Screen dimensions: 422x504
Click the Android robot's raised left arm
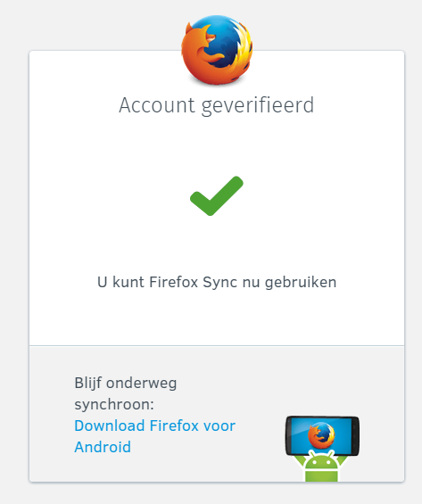tap(297, 463)
